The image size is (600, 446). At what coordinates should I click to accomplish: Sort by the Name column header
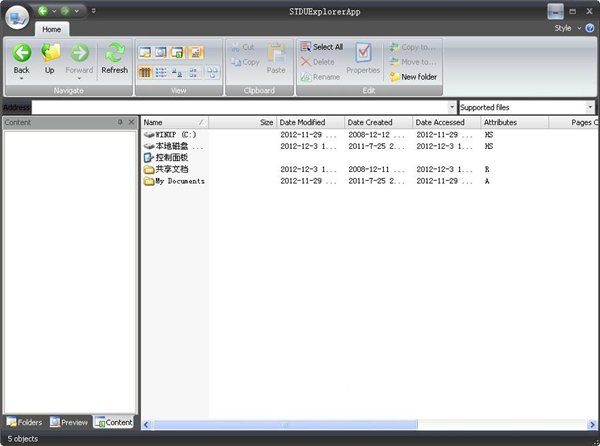[175, 122]
